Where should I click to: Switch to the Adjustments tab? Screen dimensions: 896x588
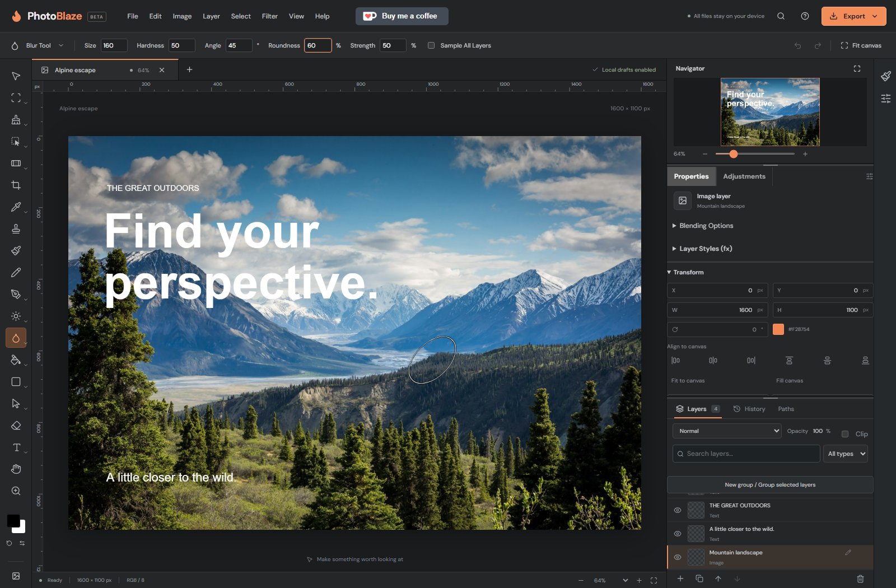744,176
